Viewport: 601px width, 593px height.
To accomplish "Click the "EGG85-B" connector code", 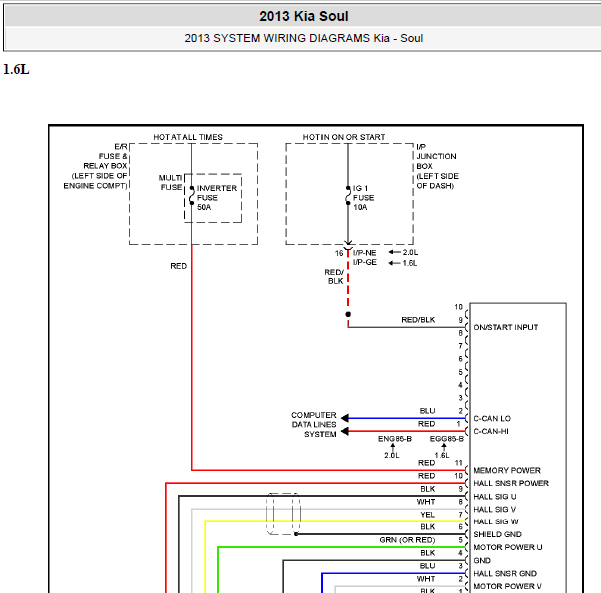I will pyautogui.click(x=447, y=439).
